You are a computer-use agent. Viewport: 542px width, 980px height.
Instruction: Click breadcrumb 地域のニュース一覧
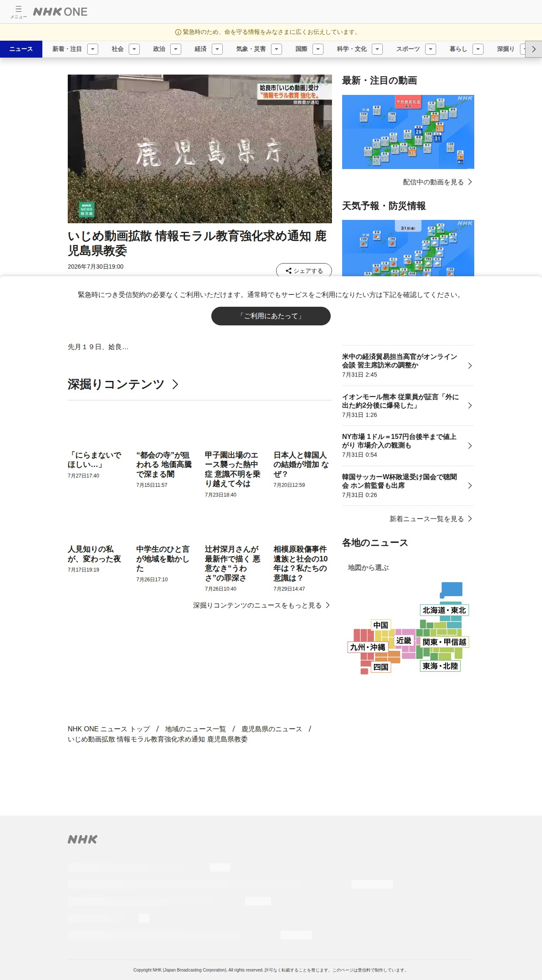click(196, 729)
